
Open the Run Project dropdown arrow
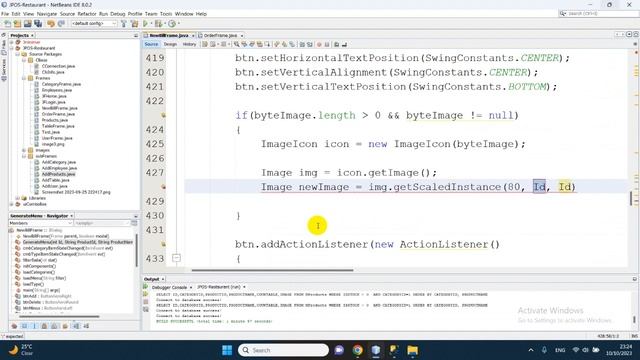151,24
